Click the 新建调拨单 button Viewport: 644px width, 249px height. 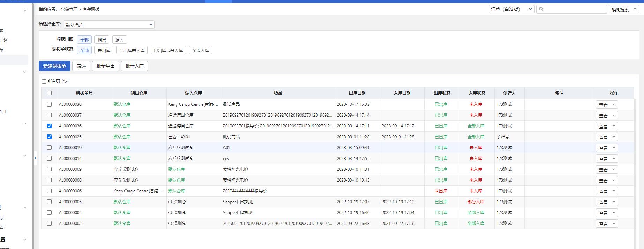tap(54, 66)
